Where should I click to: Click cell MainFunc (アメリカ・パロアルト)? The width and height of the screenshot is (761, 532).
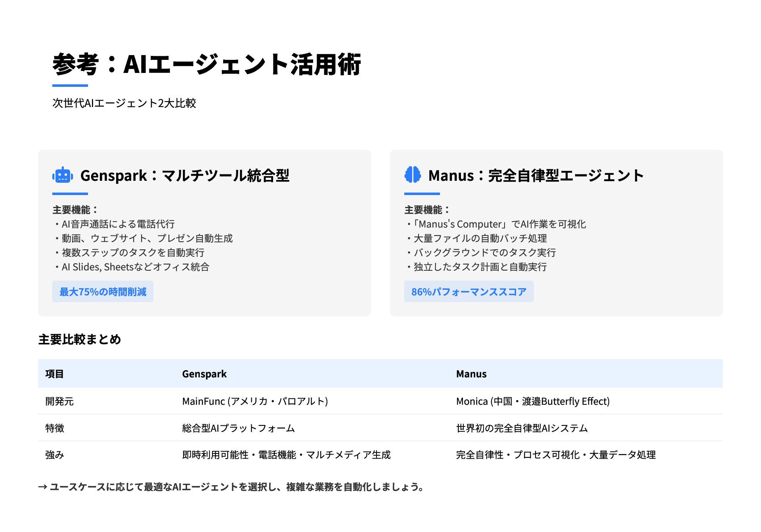255,401
